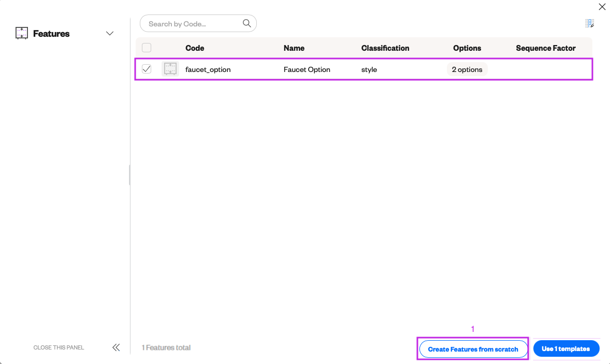610x364 pixels.
Task: Click the 1 Features total text
Action: (x=166, y=347)
